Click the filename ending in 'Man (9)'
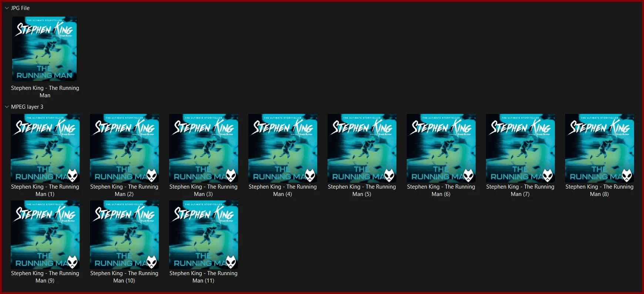The width and height of the screenshot is (644, 294). (x=45, y=277)
